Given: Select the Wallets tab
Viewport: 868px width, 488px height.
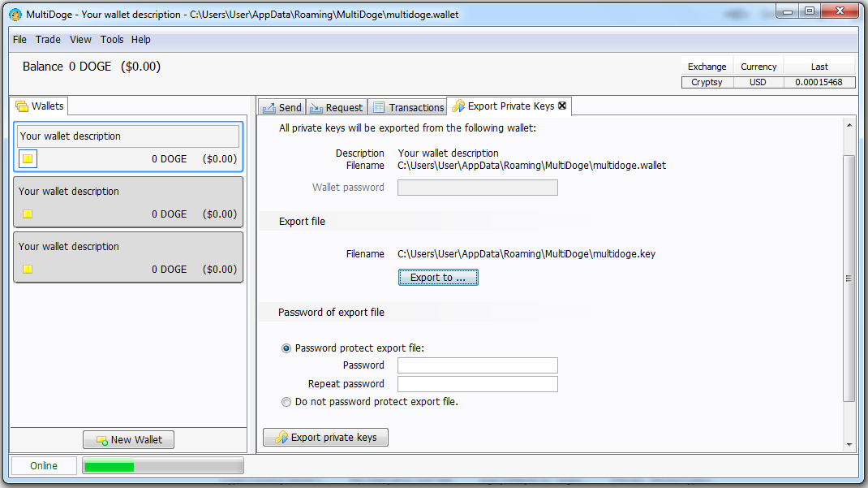Looking at the screenshot, I should click(39, 106).
